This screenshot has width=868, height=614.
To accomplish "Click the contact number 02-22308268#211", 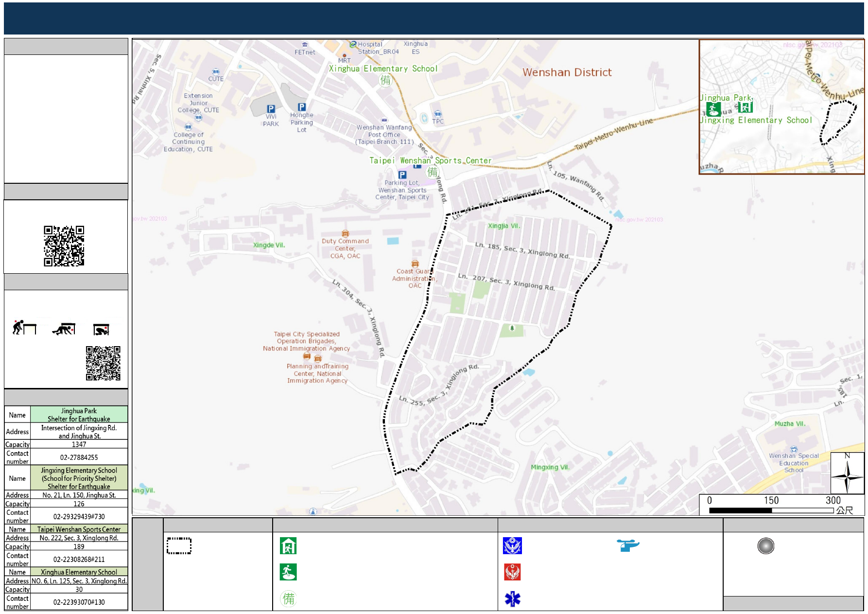I will [x=79, y=559].
